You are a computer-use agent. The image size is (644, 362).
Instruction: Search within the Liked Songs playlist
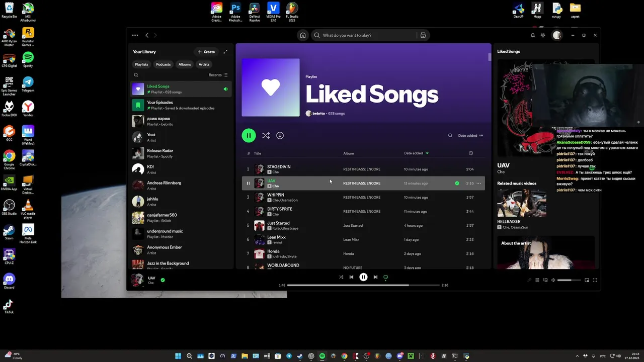(450, 135)
